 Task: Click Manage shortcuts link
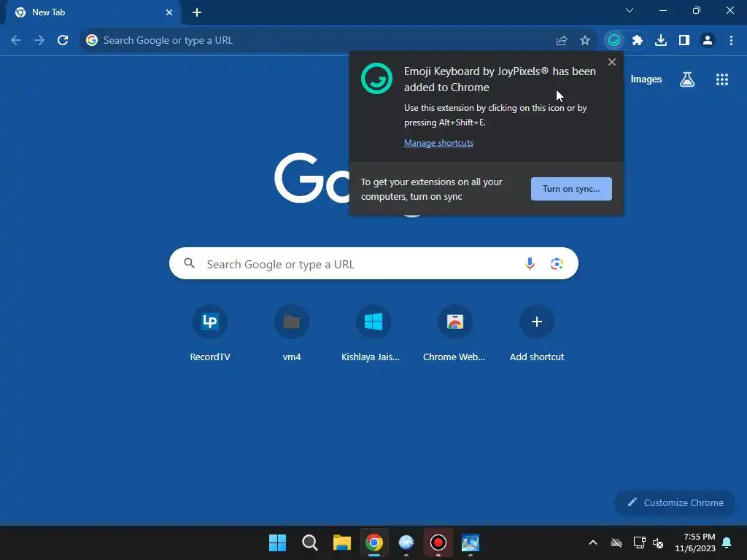(x=438, y=143)
